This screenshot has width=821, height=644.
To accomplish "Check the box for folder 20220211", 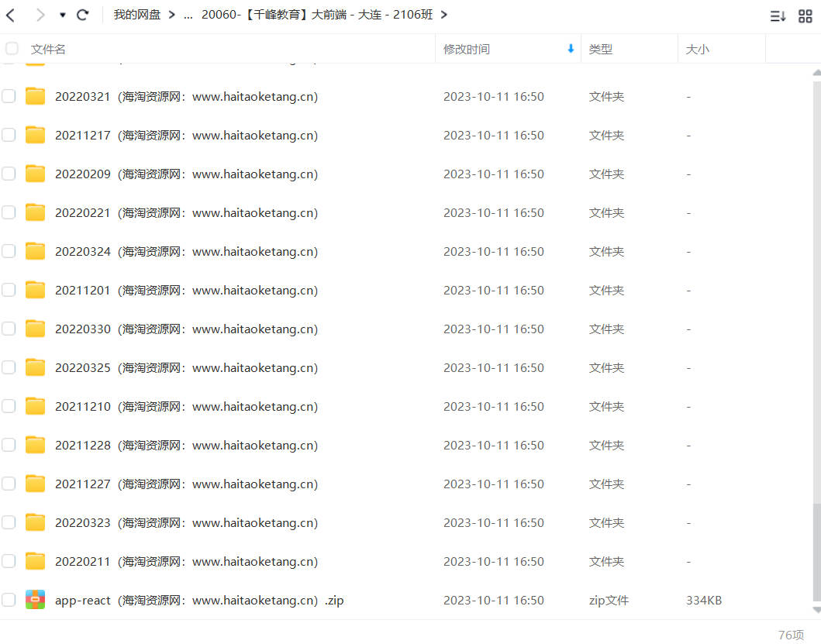I will pos(9,561).
